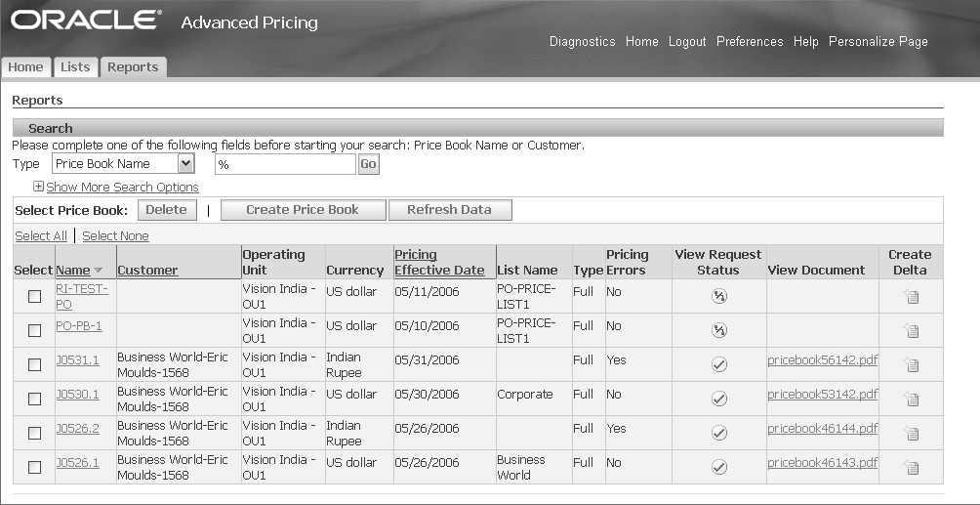This screenshot has height=505, width=980.
Task: Open the Type search dropdown
Action: (x=123, y=164)
